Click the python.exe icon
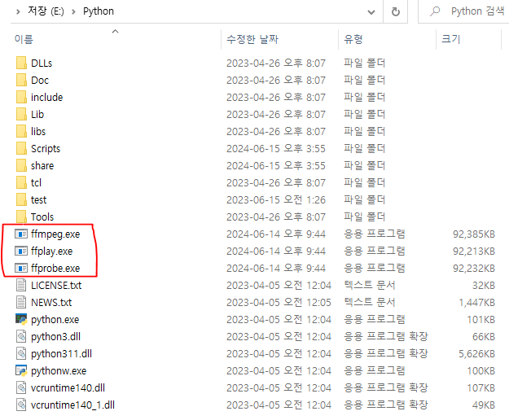 pos(21,319)
